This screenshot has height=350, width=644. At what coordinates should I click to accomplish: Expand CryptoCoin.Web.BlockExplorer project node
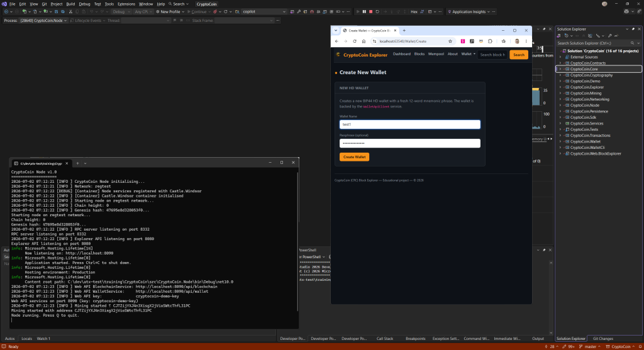pos(560,153)
